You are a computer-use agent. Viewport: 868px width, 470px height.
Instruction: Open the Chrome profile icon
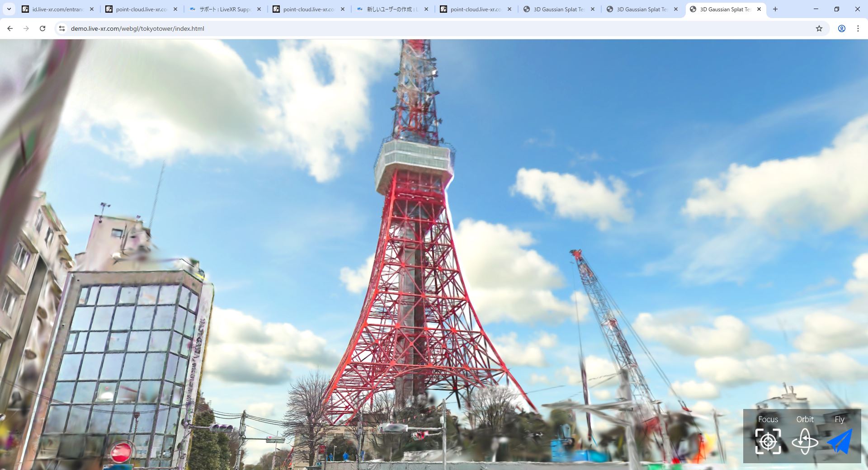[841, 28]
